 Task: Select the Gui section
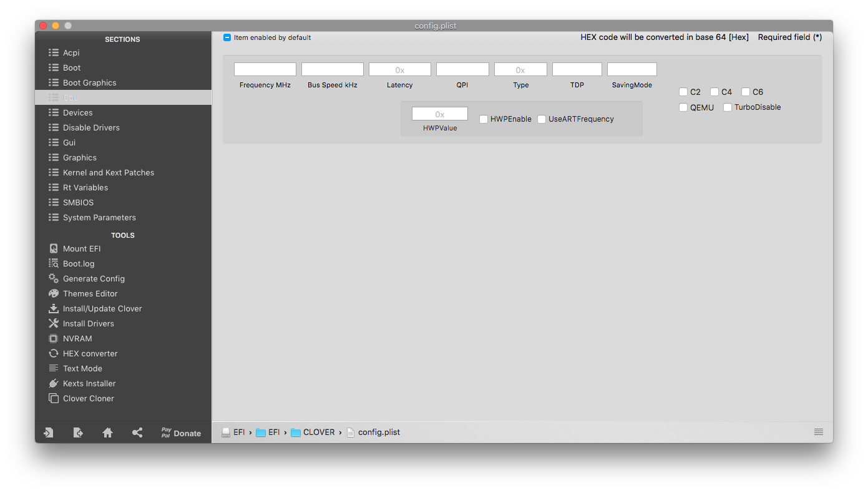123,142
